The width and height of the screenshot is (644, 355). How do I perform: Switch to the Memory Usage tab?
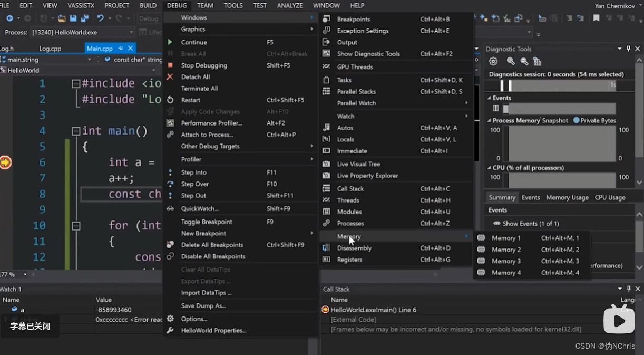pos(567,197)
